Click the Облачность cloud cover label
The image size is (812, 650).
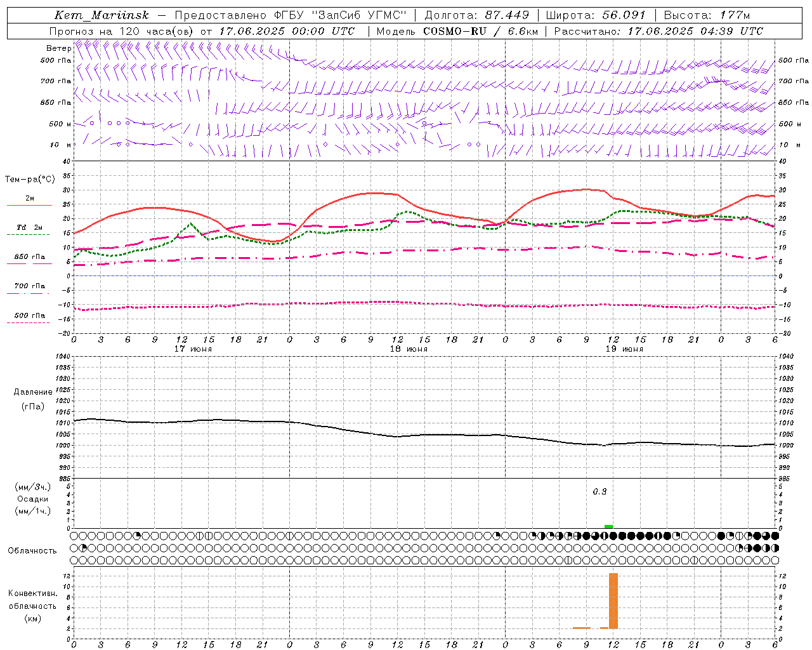tap(32, 551)
